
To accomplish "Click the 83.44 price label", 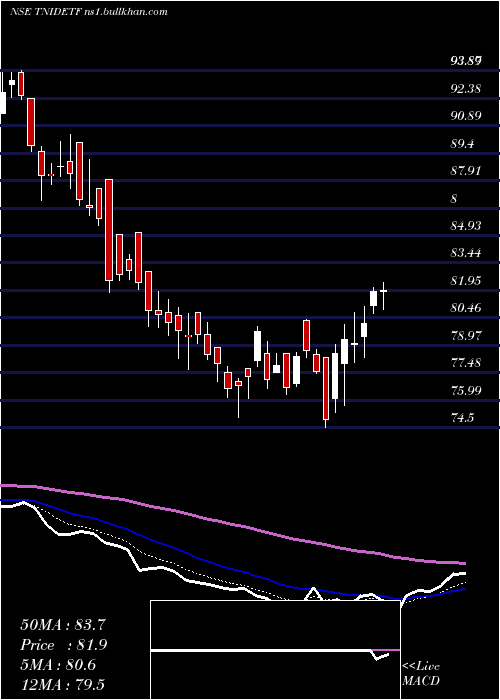I will 466,253.
